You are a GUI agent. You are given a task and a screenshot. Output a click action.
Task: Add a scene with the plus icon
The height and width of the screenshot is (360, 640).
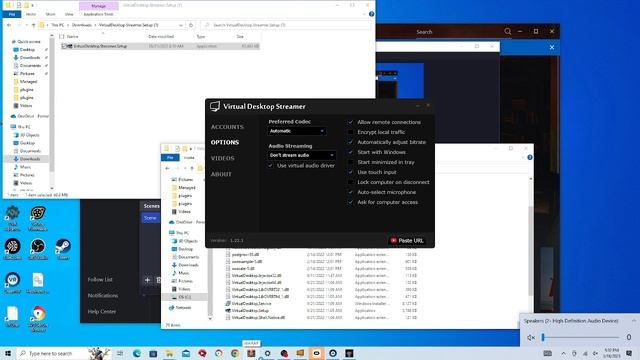[147, 280]
